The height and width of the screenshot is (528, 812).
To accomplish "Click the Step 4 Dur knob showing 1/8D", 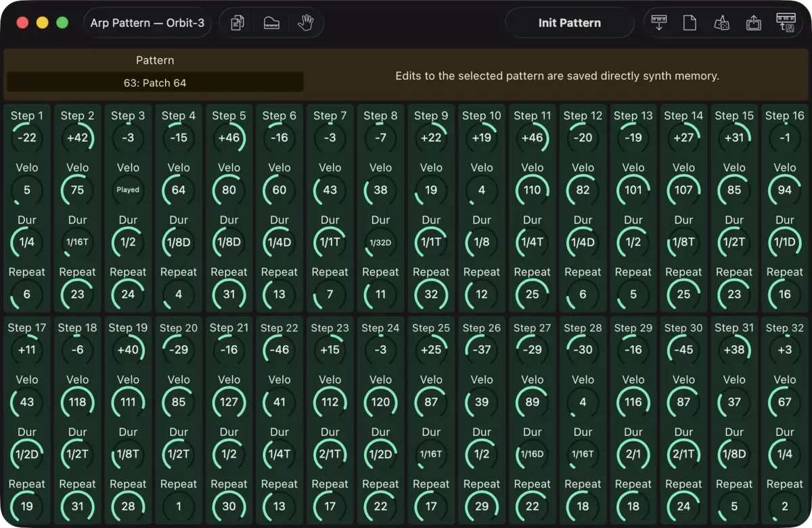I will (179, 242).
